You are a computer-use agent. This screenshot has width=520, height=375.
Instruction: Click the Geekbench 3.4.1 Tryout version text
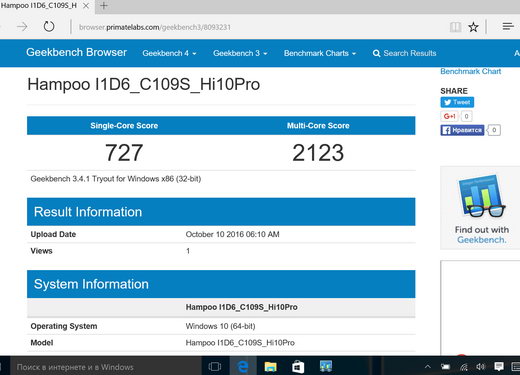[x=116, y=179]
